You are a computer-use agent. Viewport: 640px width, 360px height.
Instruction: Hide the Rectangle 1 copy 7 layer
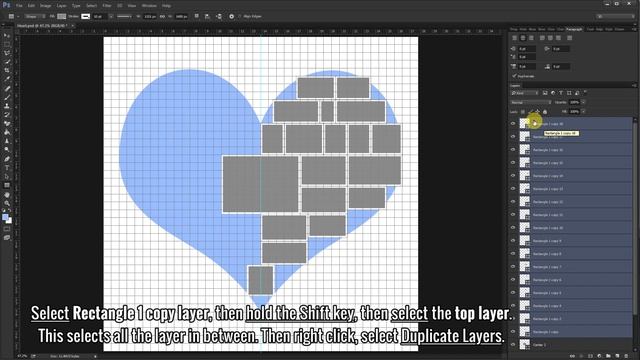point(513,267)
